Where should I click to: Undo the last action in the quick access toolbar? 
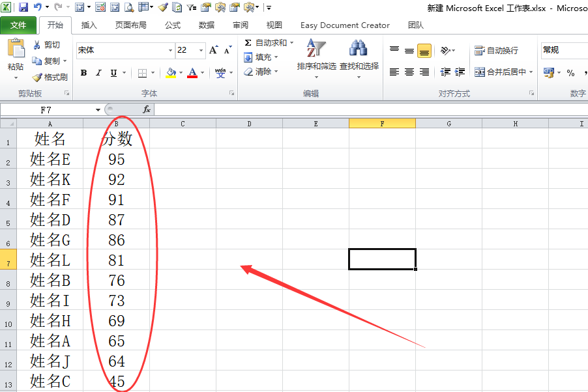(38, 7)
